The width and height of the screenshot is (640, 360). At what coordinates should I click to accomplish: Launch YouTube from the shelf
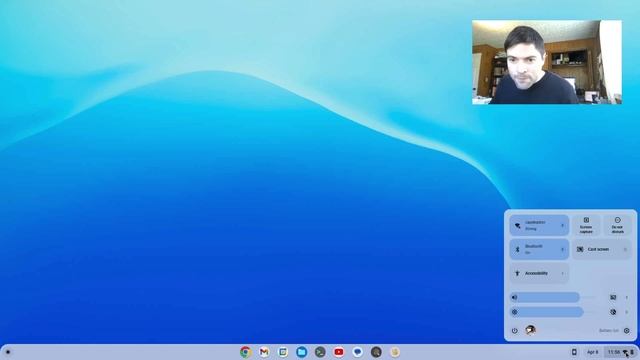coord(339,352)
